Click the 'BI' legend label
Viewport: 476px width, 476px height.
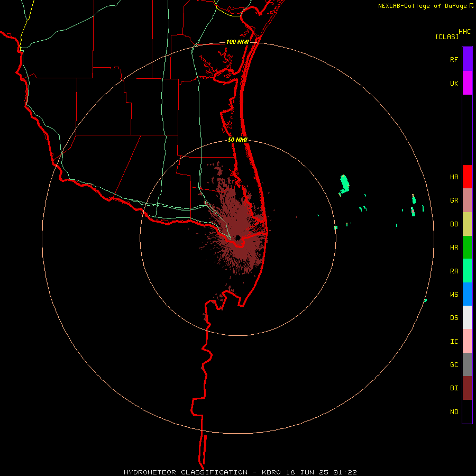(454, 388)
